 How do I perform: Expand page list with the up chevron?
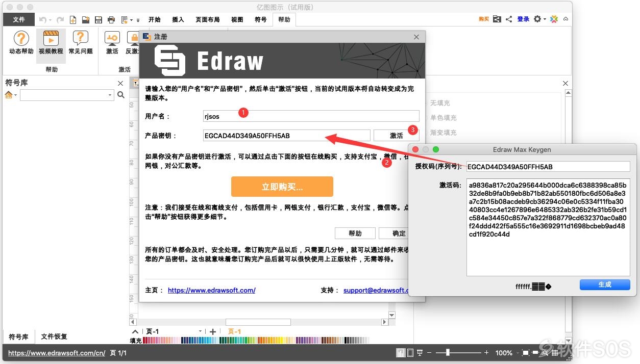[x=135, y=331]
